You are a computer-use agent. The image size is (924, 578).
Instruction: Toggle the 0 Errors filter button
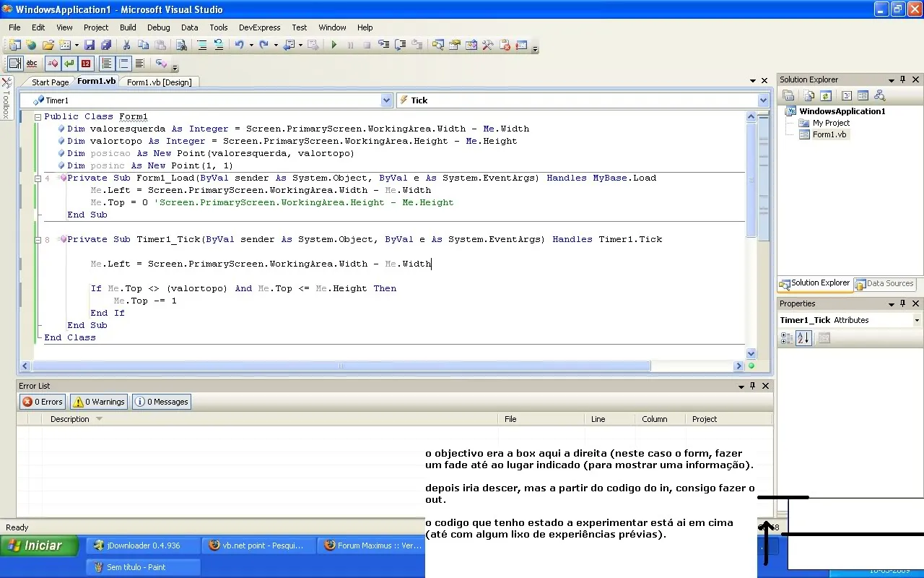pyautogui.click(x=43, y=402)
